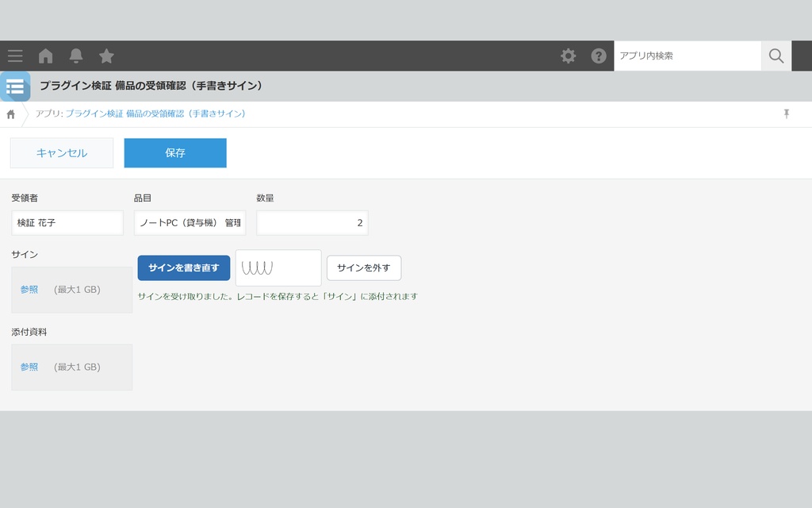Go to the portal home icon in header
The height and width of the screenshot is (508, 812).
tap(45, 56)
